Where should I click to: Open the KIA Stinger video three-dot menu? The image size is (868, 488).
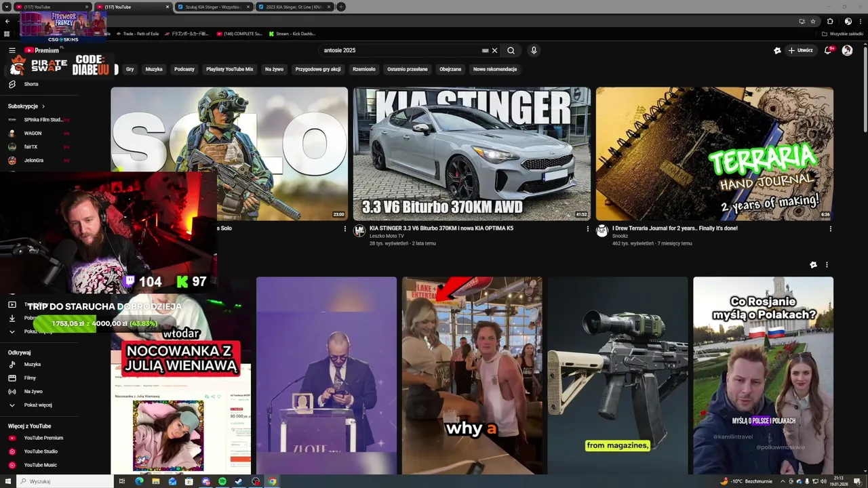pos(587,229)
